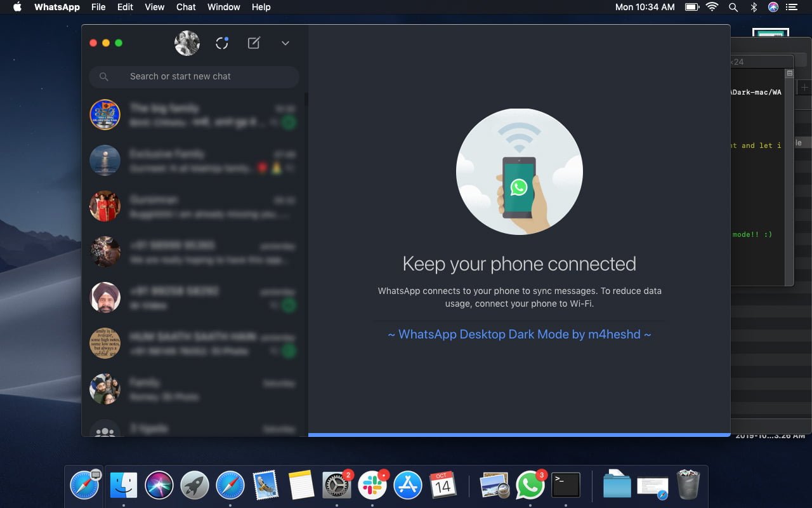Open Notification Center list icon

[x=791, y=7]
